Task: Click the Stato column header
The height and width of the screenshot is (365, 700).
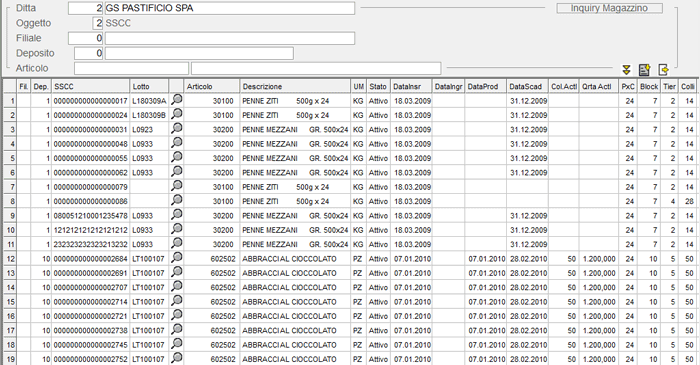Action: coord(378,87)
